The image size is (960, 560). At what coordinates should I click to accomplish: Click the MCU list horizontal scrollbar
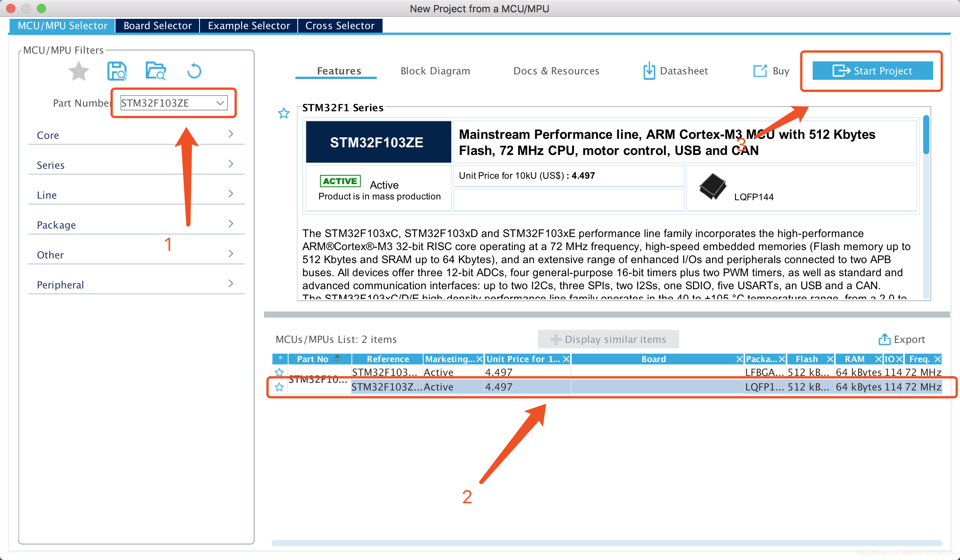[x=607, y=543]
